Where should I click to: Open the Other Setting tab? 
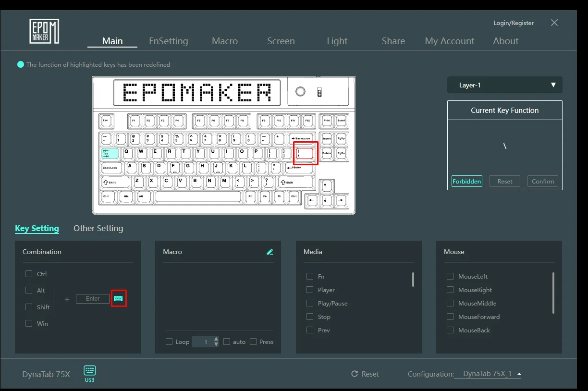[x=98, y=228]
